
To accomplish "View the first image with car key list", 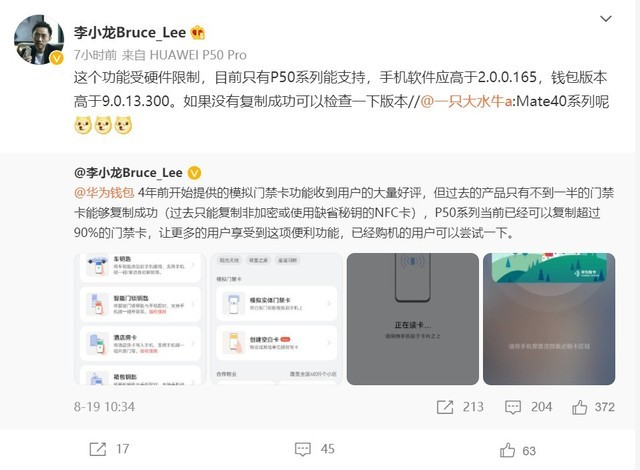I will click(x=140, y=319).
